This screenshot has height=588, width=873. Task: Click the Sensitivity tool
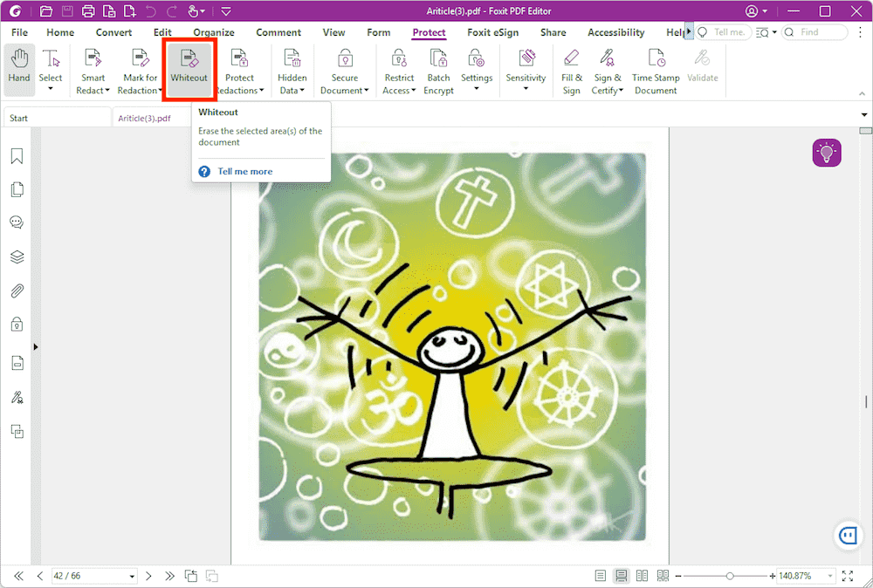click(x=525, y=65)
